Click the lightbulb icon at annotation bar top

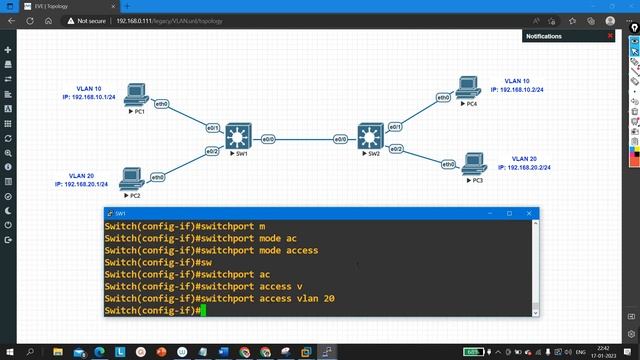click(634, 28)
